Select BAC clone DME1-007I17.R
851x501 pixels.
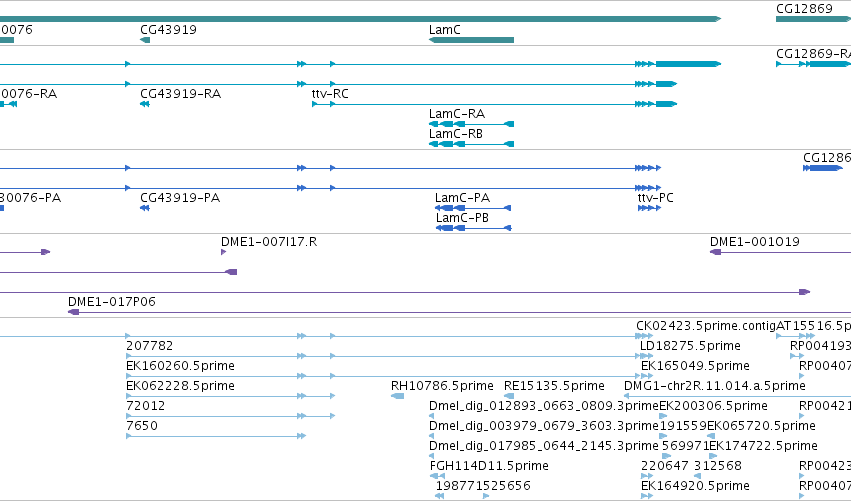269,242
